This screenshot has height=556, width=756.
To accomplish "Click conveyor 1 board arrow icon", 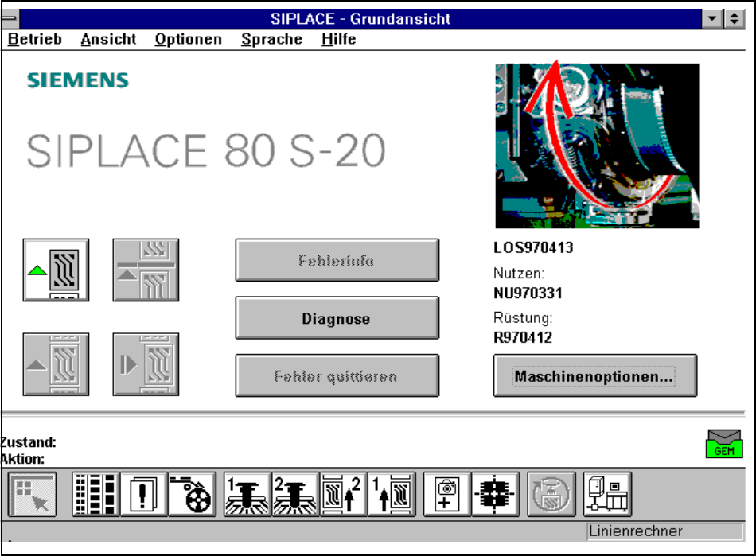I will [392, 494].
